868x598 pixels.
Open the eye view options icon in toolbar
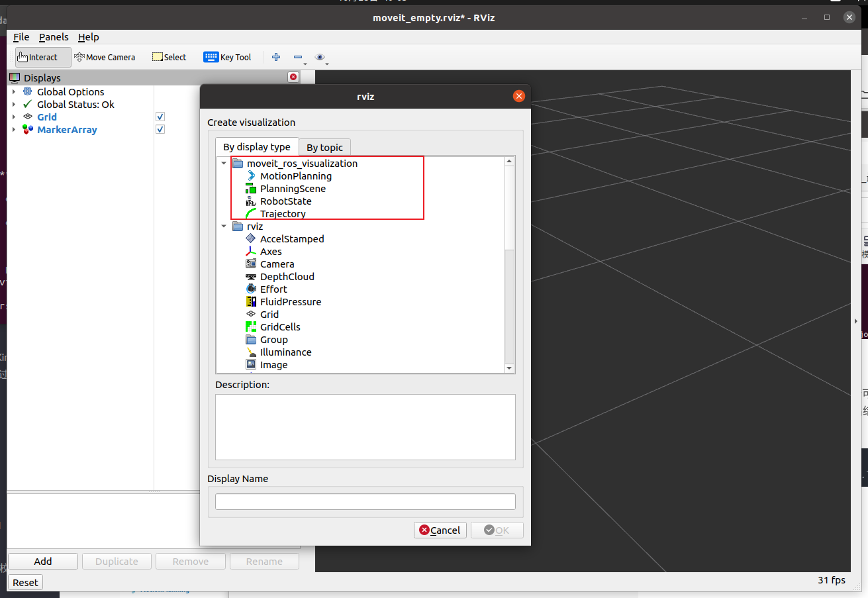pos(320,57)
